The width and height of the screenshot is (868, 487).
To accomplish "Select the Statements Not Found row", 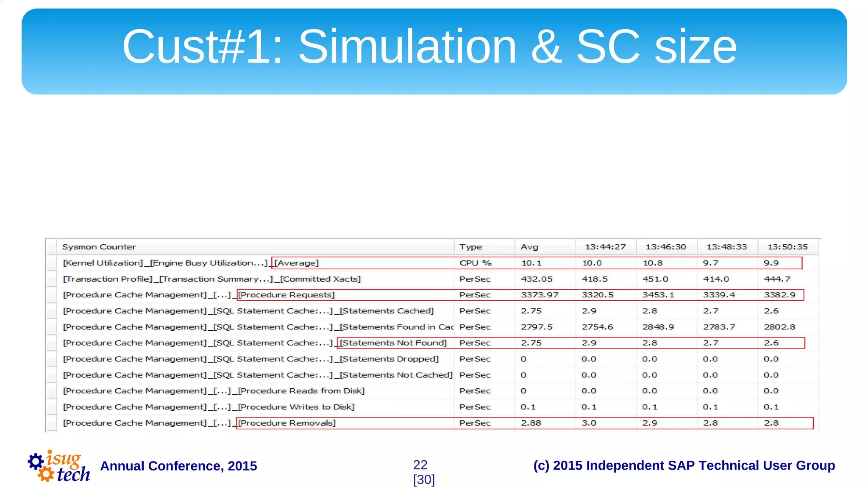I will pyautogui.click(x=432, y=343).
